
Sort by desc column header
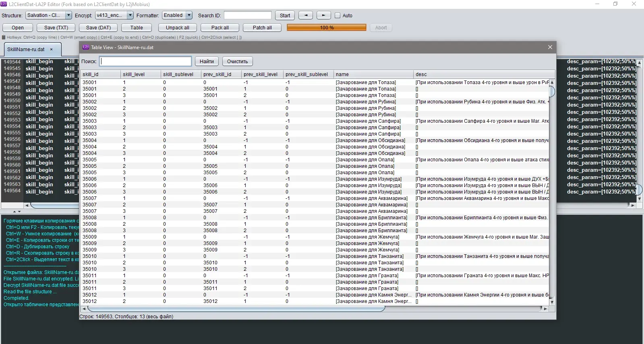click(x=484, y=74)
